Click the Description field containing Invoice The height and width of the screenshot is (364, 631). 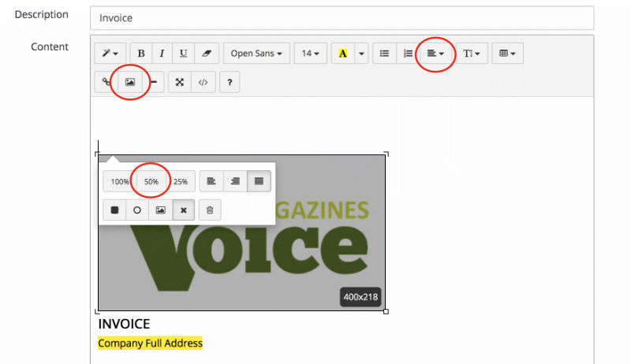[x=342, y=17]
